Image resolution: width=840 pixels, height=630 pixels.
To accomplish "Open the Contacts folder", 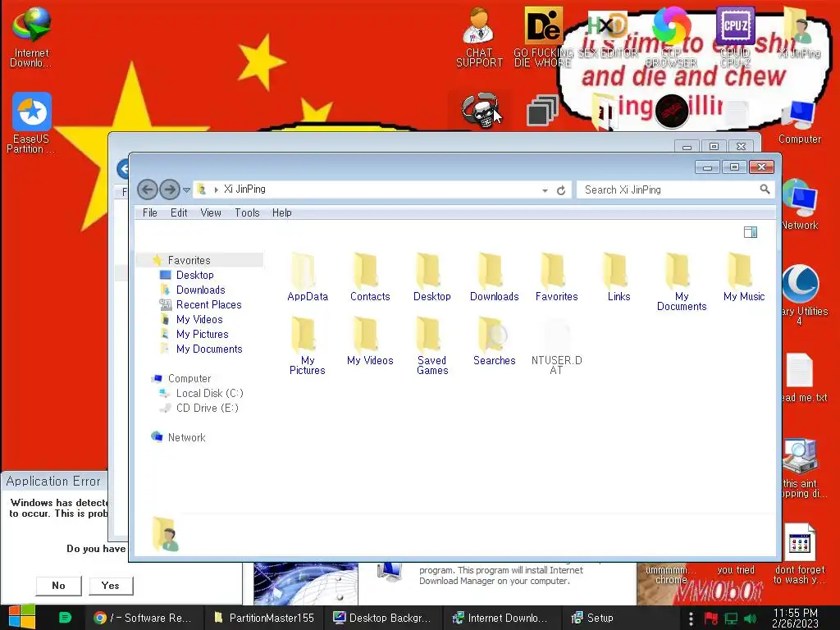I will point(370,277).
